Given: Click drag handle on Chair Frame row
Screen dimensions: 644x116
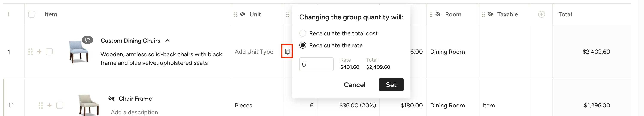Looking at the screenshot, I should pyautogui.click(x=41, y=106).
